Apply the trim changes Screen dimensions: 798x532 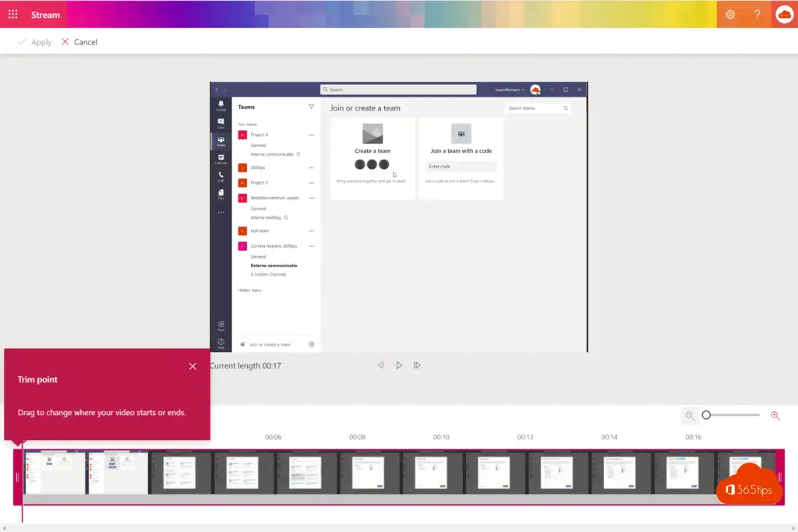(34, 42)
